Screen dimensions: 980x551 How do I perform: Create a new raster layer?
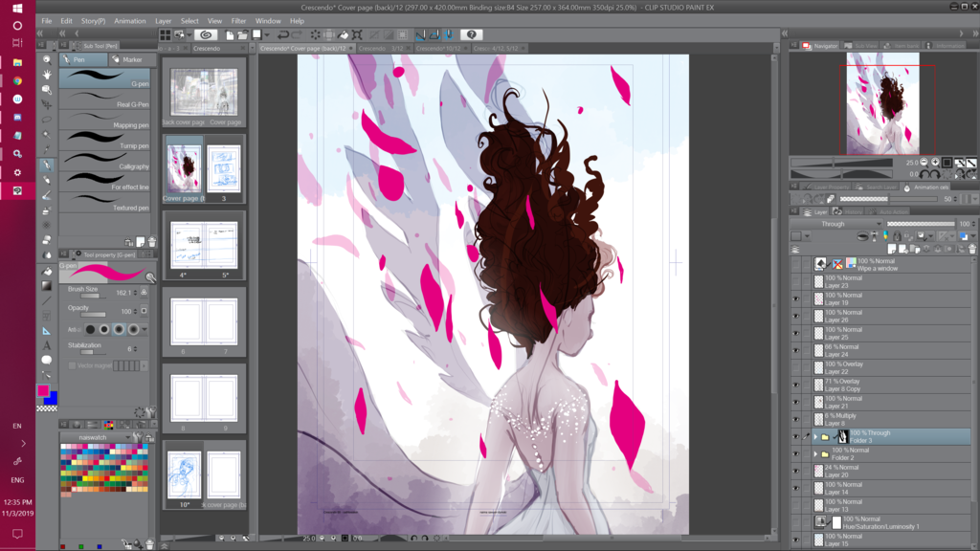892,250
